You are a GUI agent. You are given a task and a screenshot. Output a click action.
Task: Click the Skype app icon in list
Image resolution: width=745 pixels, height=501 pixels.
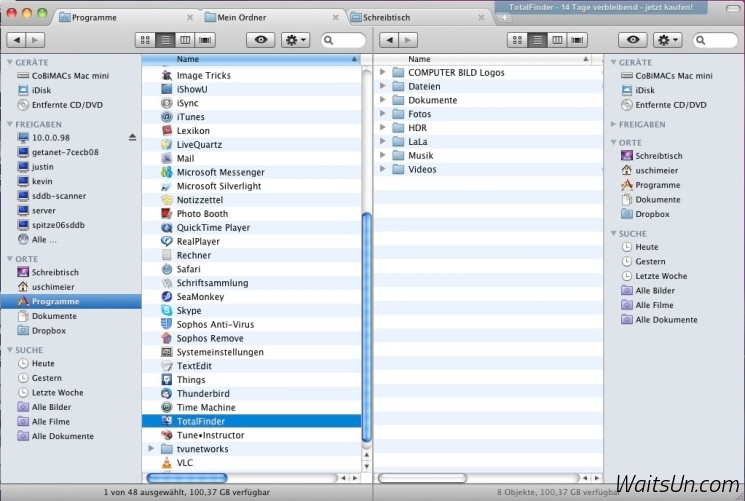coord(167,311)
